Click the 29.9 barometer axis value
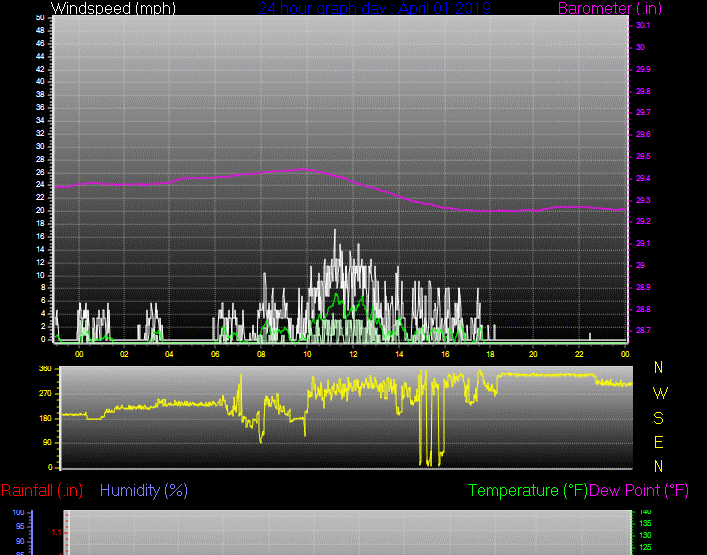The image size is (707, 555). coord(643,69)
